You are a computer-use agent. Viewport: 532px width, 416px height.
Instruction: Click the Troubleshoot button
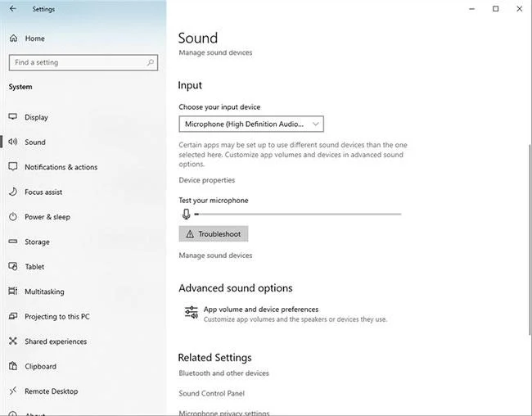pos(214,234)
